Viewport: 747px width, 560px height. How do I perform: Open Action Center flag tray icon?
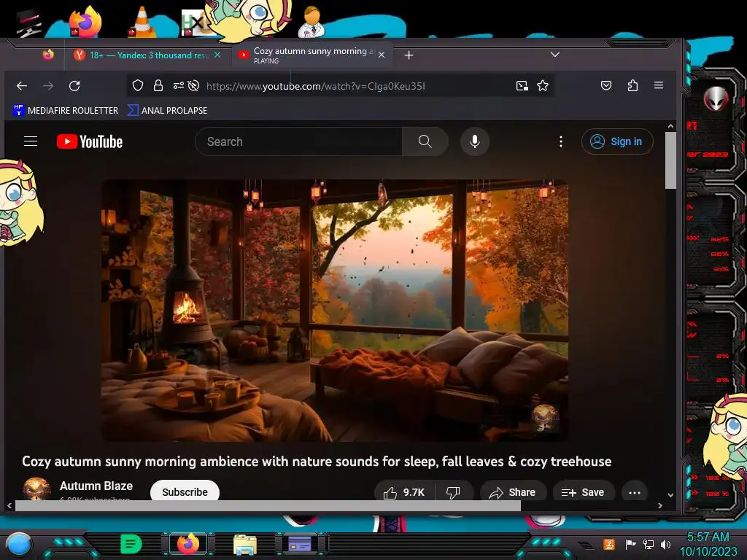[x=630, y=544]
